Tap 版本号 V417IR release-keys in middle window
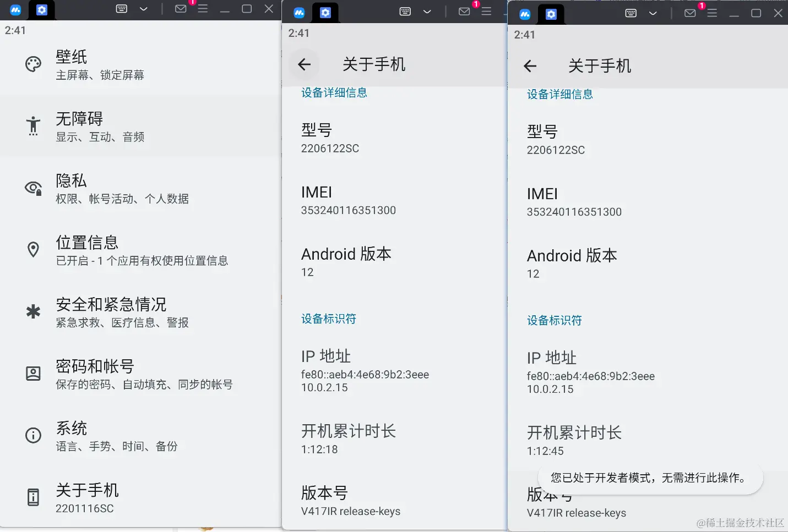788x532 pixels. pos(394,500)
